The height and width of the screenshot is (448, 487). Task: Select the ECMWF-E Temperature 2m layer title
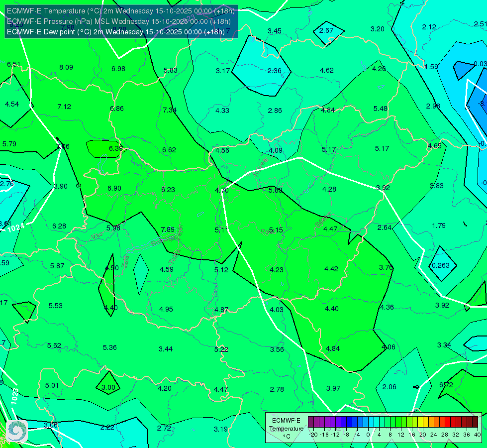coord(120,11)
